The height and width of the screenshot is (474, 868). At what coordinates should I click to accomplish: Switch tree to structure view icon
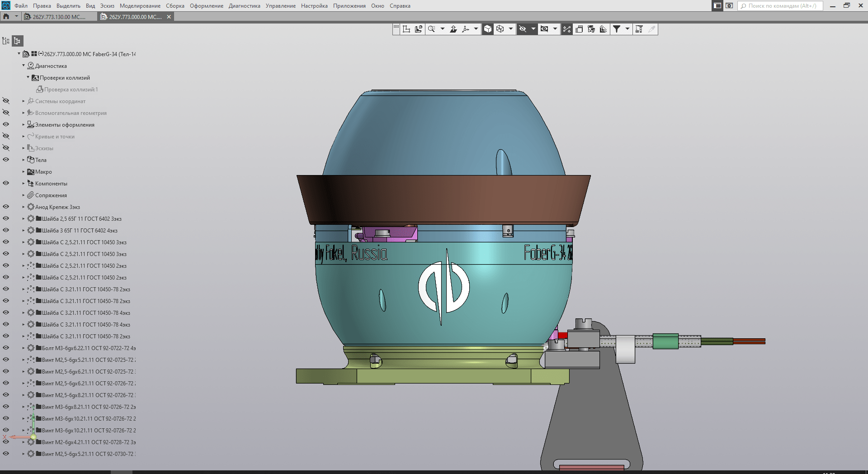point(17,41)
